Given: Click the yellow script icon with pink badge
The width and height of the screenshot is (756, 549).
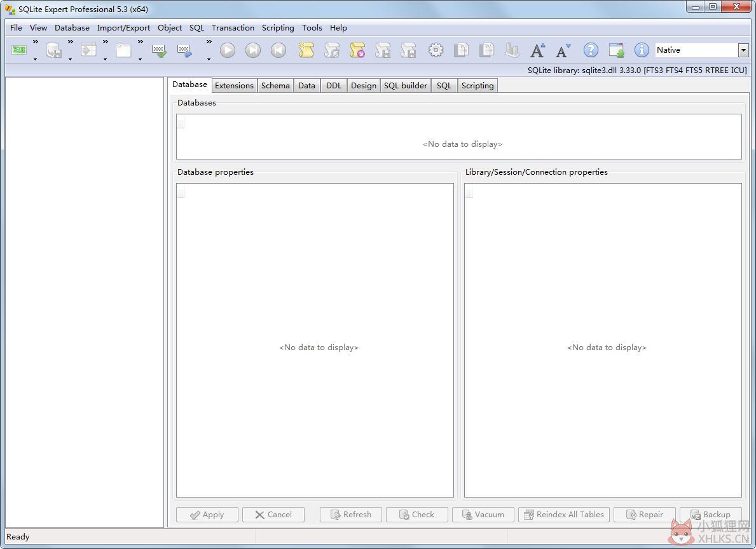Looking at the screenshot, I should tap(357, 50).
